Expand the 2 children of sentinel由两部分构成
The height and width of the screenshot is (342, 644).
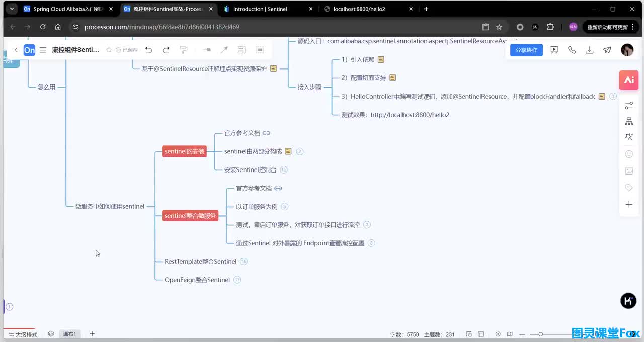point(300,151)
